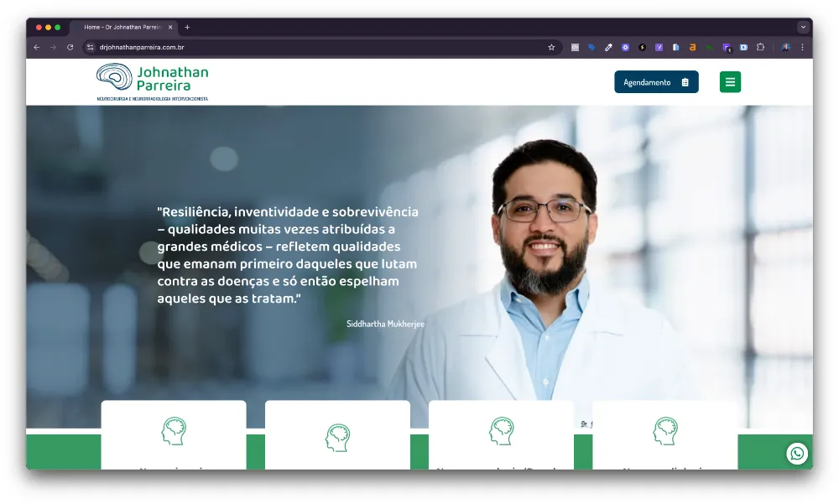Click brain icon on third service card
This screenshot has width=839, height=504.
pyautogui.click(x=501, y=431)
